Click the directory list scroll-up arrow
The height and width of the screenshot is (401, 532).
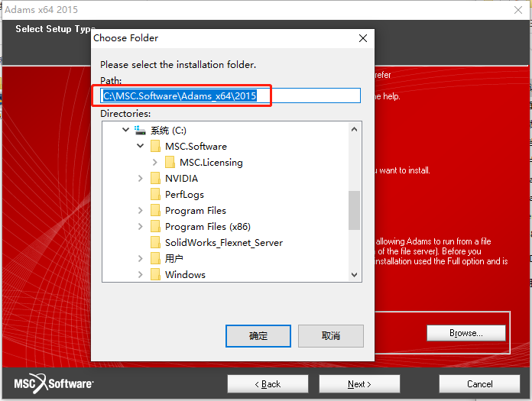(x=354, y=129)
